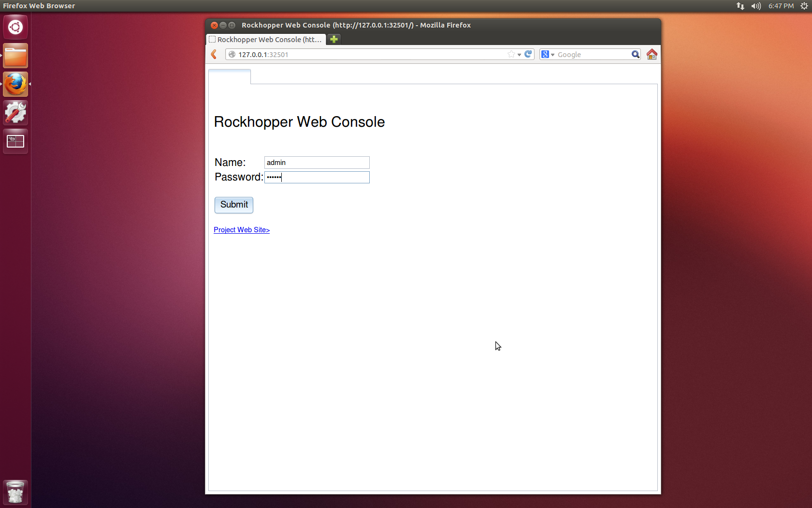Open a new tab with plus button
This screenshot has height=508, width=812.
tap(334, 39)
